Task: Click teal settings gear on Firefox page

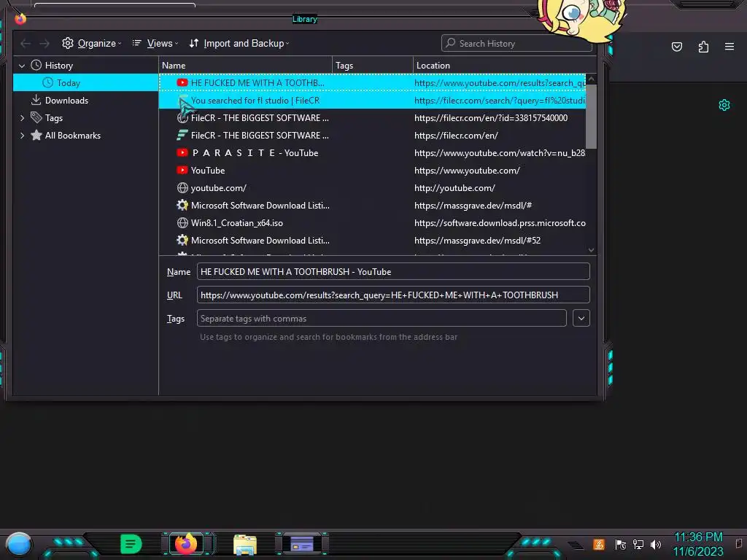Action: point(724,105)
